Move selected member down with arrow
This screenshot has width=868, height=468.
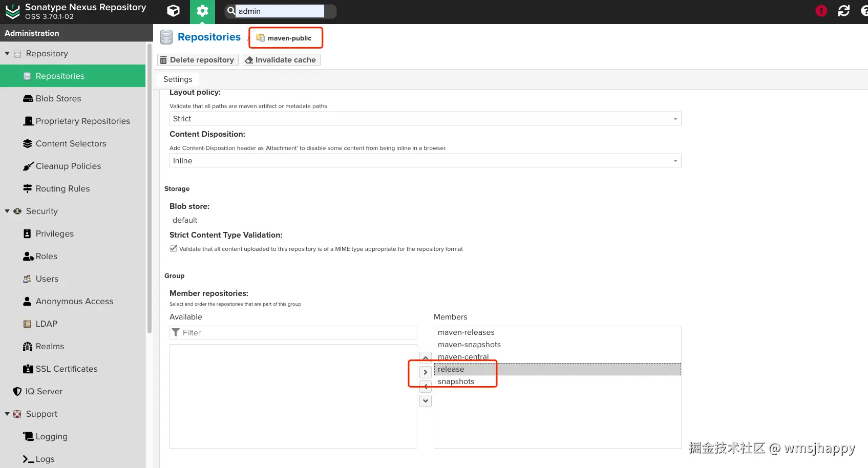426,400
